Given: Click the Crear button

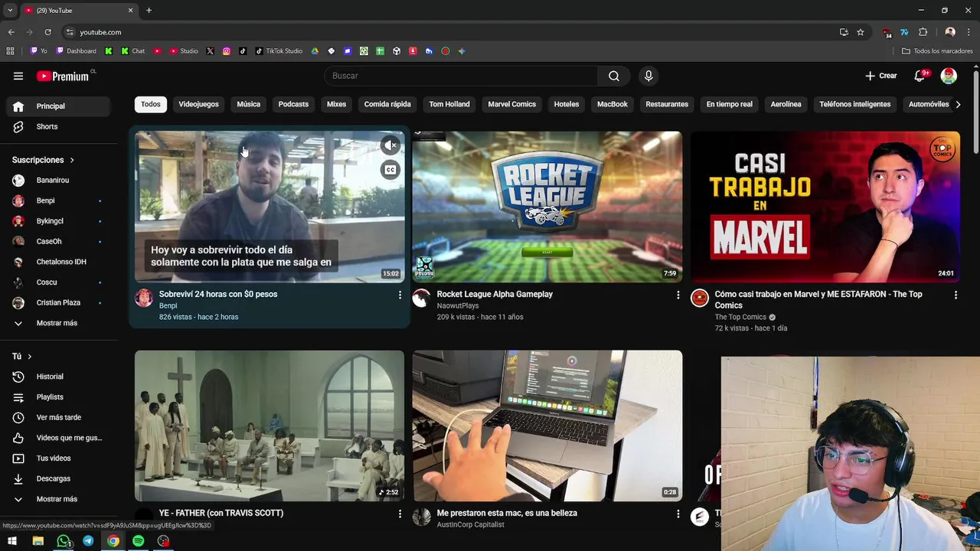Looking at the screenshot, I should coord(881,76).
